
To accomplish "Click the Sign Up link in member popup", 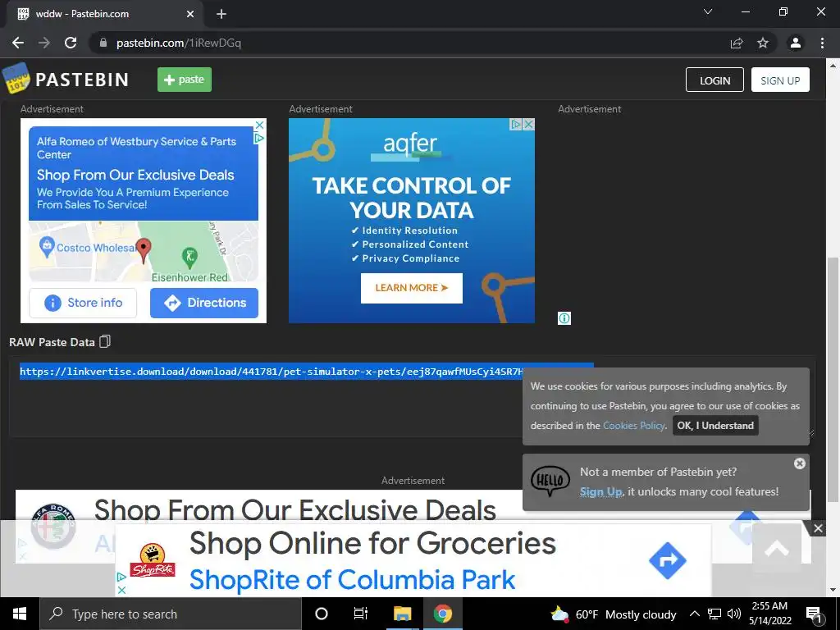I will point(600,491).
